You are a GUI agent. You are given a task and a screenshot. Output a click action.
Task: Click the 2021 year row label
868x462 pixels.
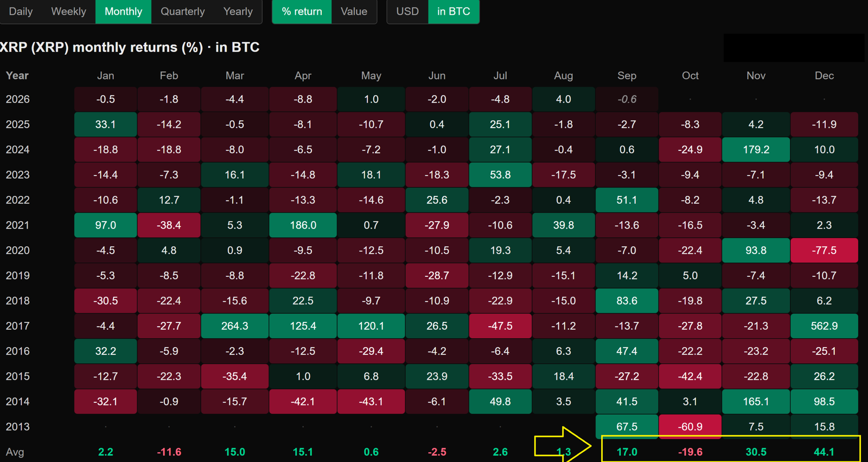click(17, 225)
